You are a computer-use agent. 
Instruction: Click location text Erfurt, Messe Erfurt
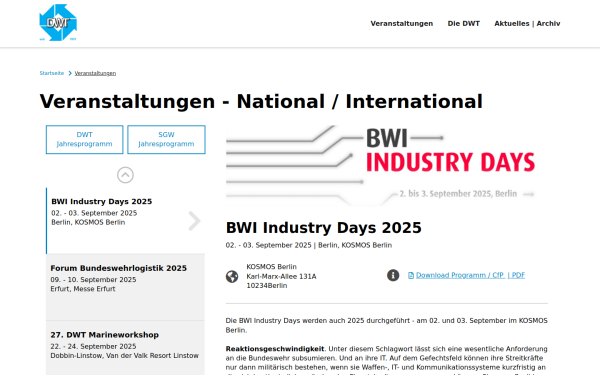83,289
